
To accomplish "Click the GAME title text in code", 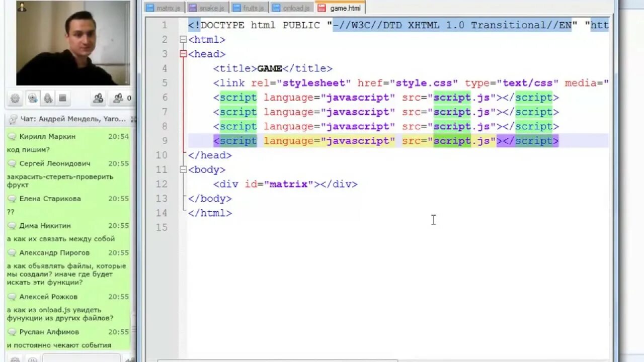I will 270,69.
